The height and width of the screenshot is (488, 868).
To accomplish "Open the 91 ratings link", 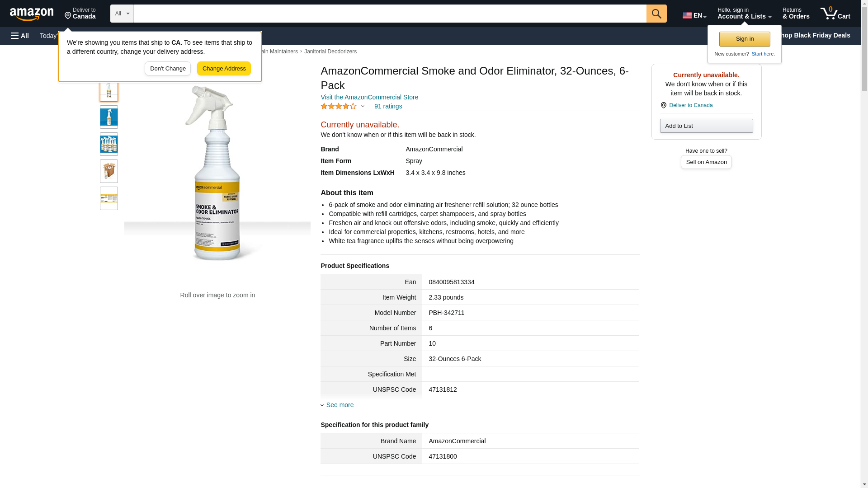I will click(x=388, y=106).
